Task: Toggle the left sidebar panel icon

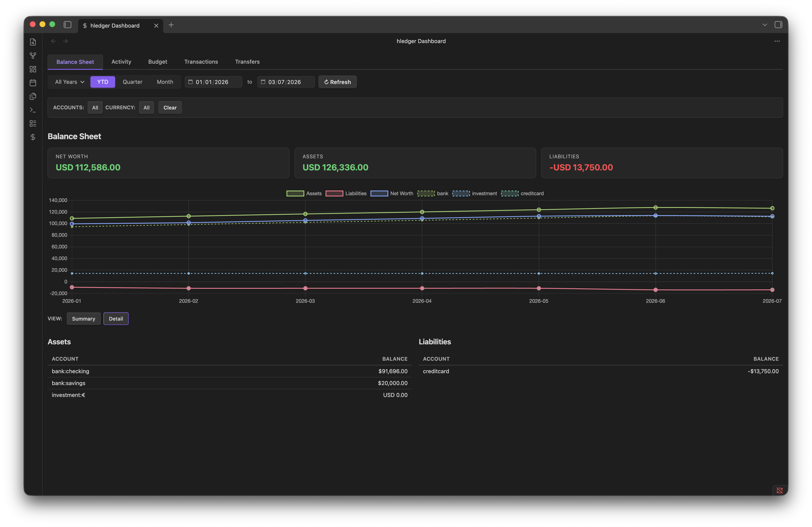Action: click(68, 25)
